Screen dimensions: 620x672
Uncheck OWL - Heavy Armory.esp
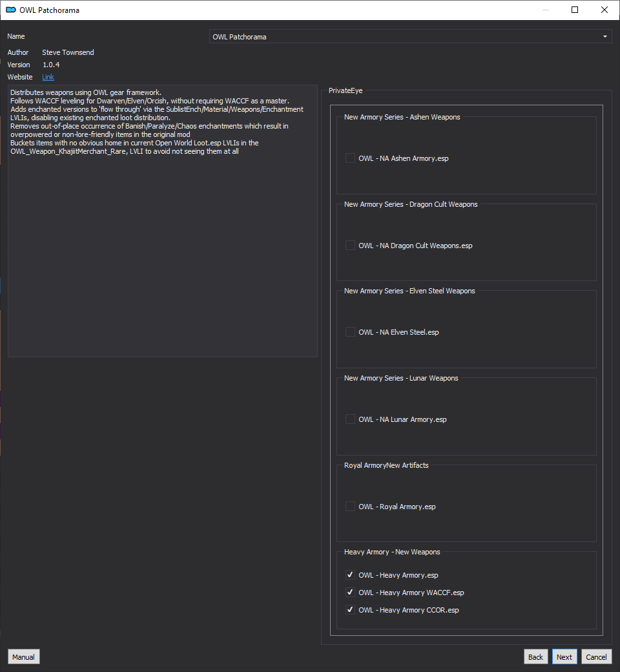[x=350, y=574]
